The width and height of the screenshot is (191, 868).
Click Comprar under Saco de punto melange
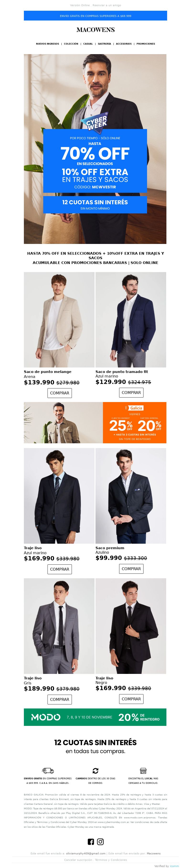point(59,393)
